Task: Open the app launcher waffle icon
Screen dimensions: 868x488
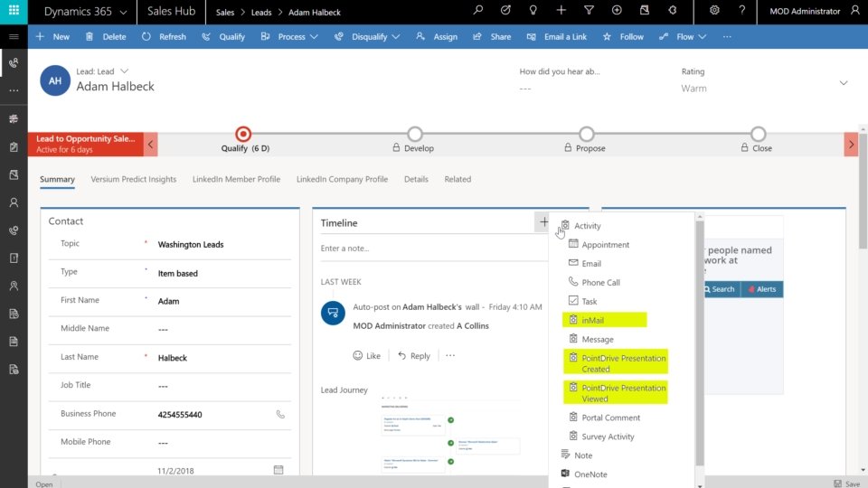Action: coord(14,11)
